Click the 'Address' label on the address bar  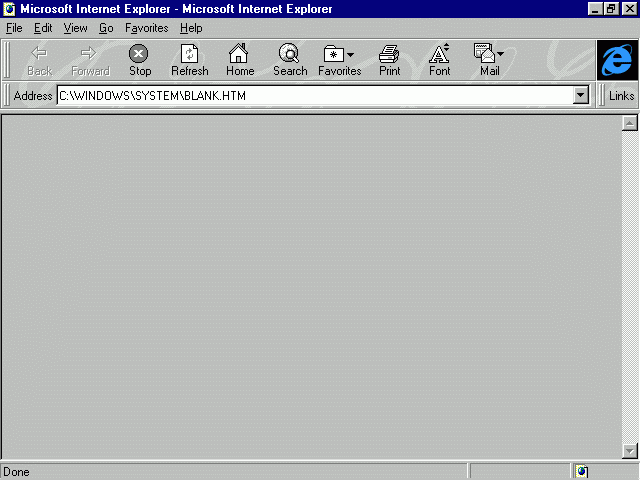tap(33, 96)
